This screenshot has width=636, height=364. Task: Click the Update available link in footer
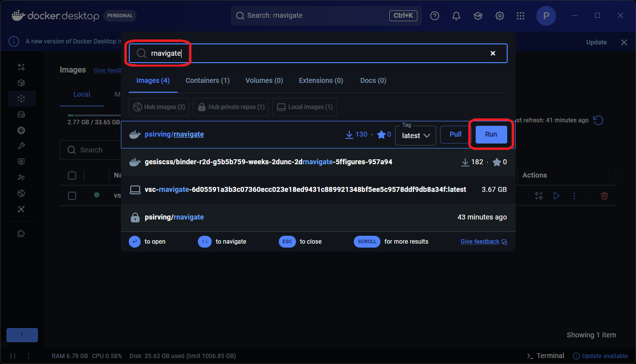(x=600, y=356)
